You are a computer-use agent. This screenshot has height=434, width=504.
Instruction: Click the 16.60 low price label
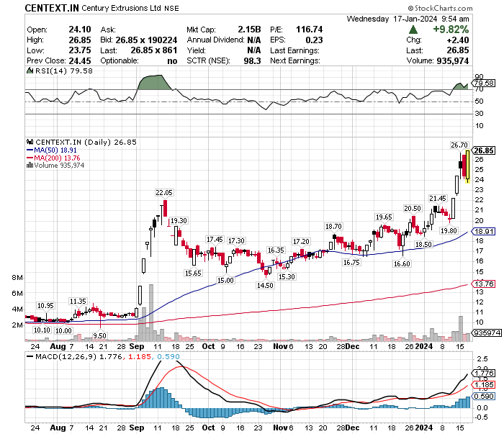point(402,263)
